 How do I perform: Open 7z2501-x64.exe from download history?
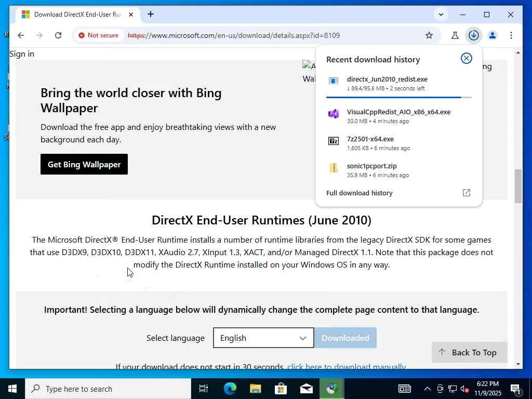(x=398, y=143)
